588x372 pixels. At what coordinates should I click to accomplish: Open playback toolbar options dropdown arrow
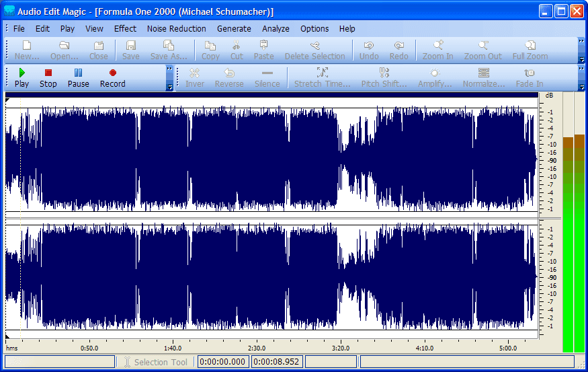click(169, 87)
